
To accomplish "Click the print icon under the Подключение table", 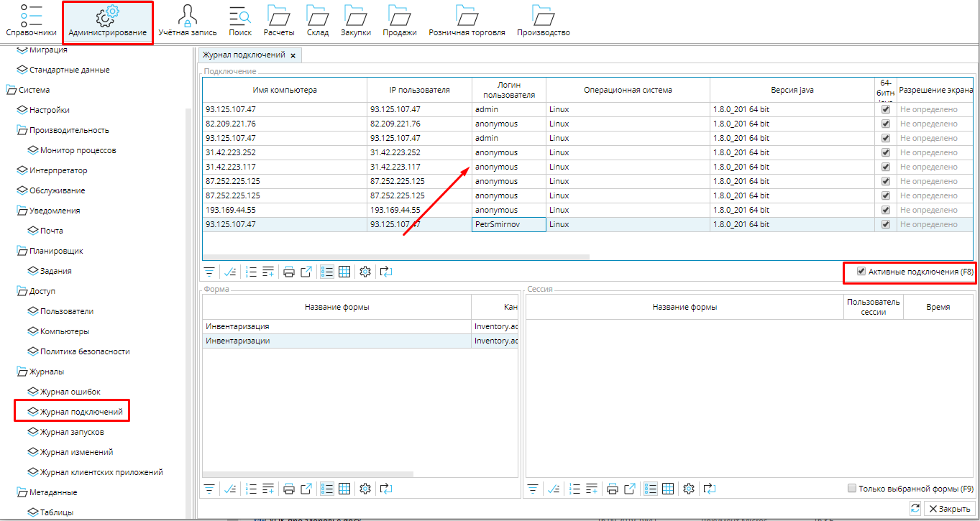I will pyautogui.click(x=289, y=272).
